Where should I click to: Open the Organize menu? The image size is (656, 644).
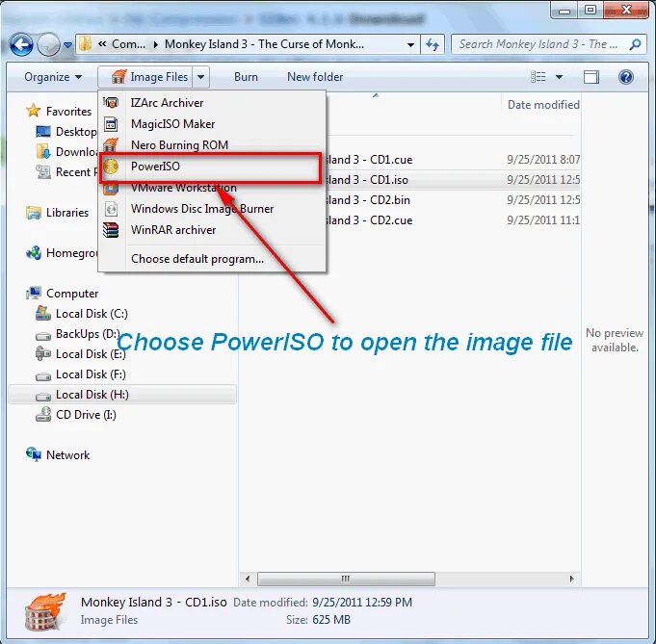coord(53,77)
